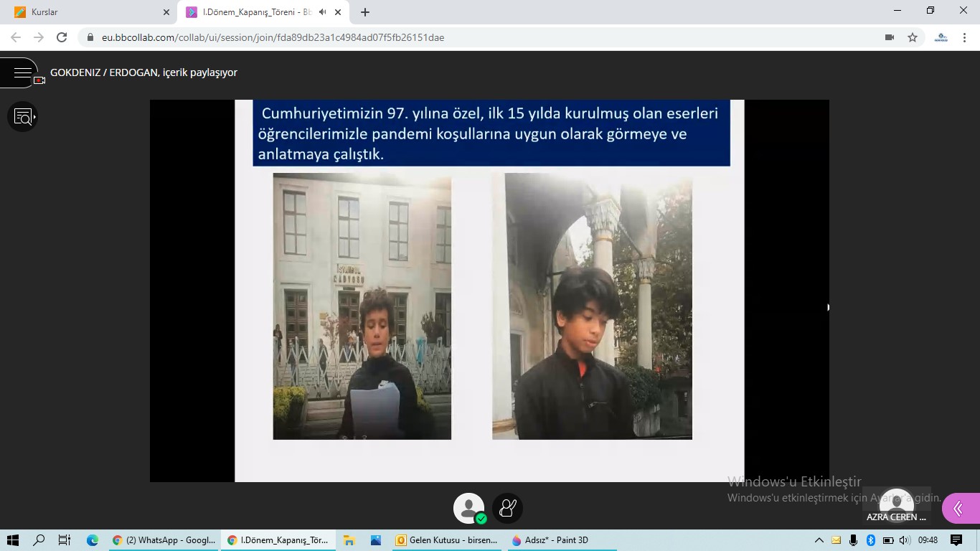The height and width of the screenshot is (551, 980).
Task: Open a new browser tab
Action: click(365, 12)
